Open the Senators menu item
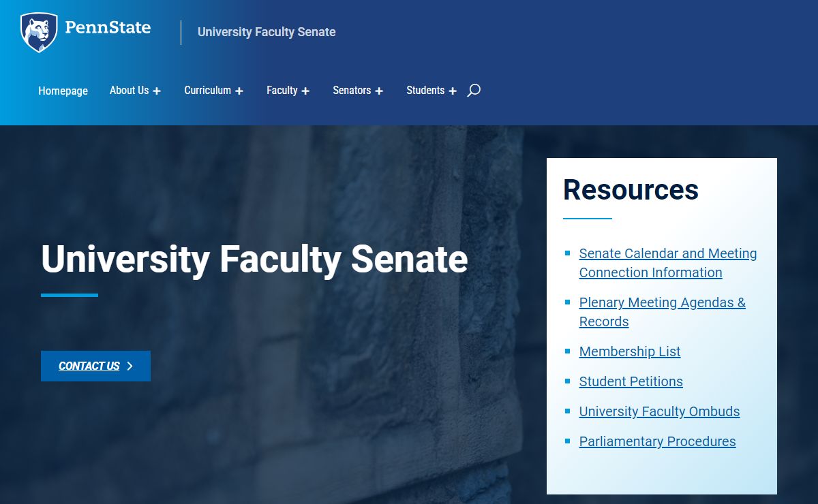Image resolution: width=818 pixels, height=504 pixels. tap(352, 90)
